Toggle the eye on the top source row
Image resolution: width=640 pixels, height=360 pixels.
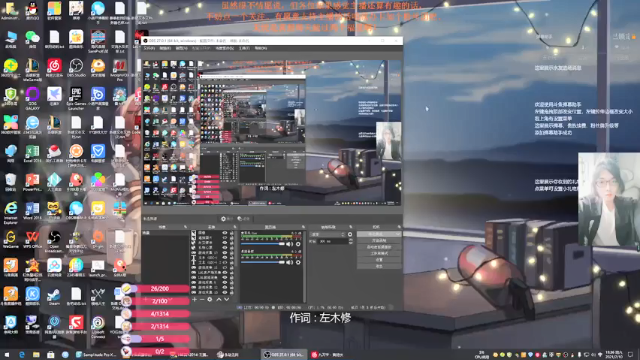[225, 233]
